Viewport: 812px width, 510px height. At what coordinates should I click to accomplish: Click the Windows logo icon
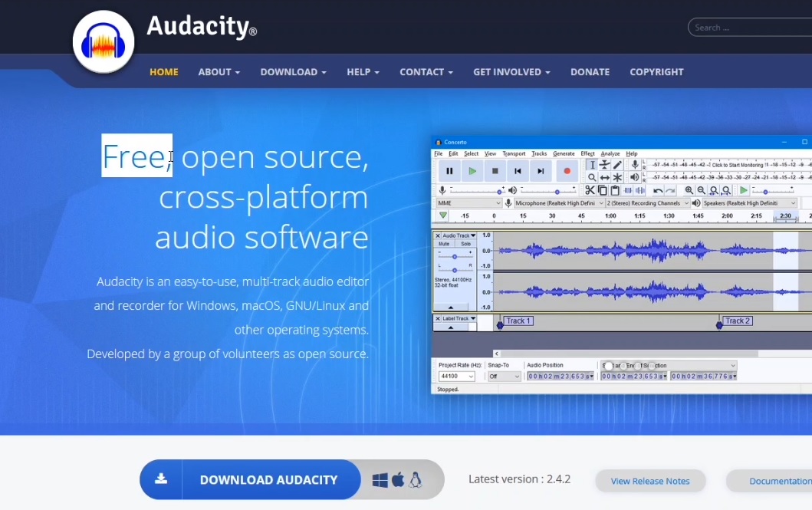tap(380, 480)
